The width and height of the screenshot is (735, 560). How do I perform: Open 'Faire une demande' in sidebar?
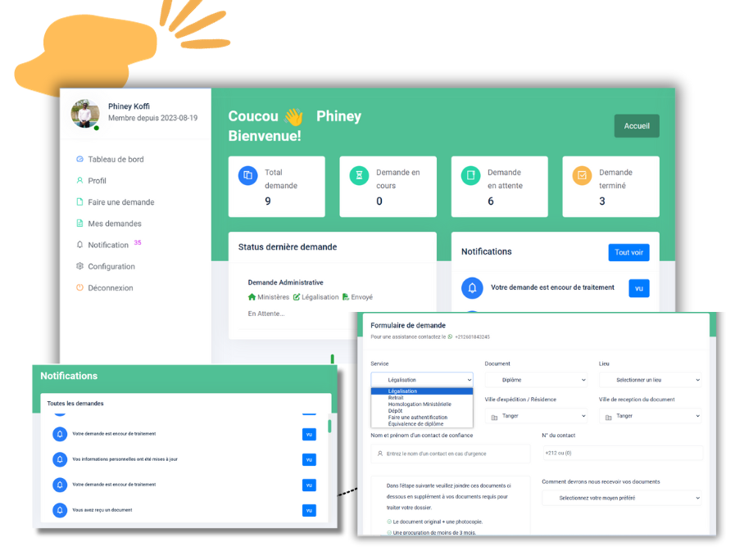click(120, 202)
